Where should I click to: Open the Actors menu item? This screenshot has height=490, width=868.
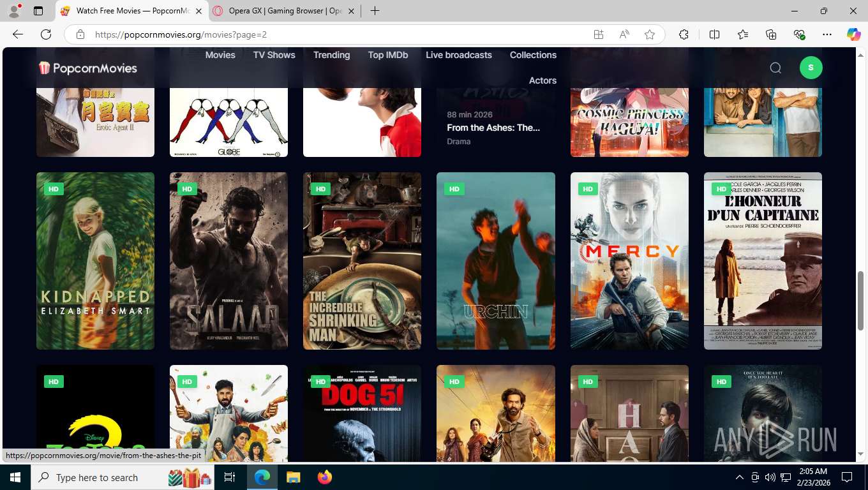(542, 80)
